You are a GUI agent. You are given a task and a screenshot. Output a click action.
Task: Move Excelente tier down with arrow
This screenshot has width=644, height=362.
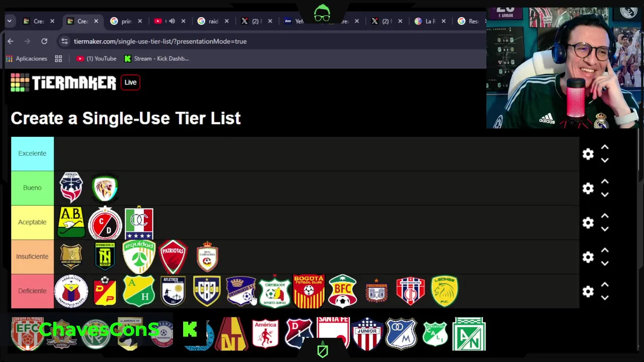click(x=605, y=160)
